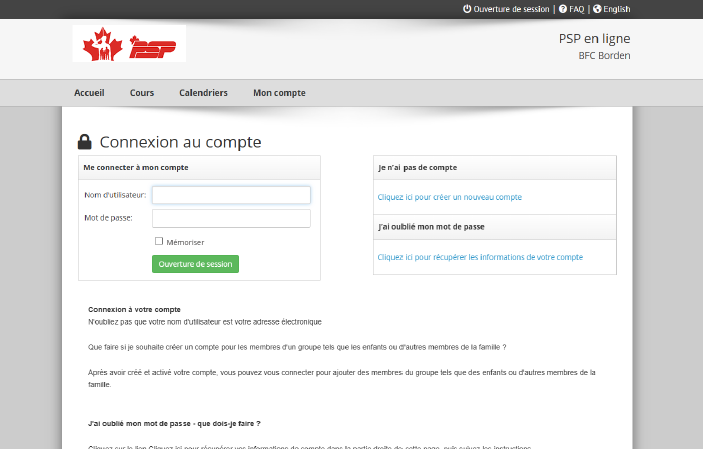Open the FAQ link
Screen dimensions: 703x449
577,9
